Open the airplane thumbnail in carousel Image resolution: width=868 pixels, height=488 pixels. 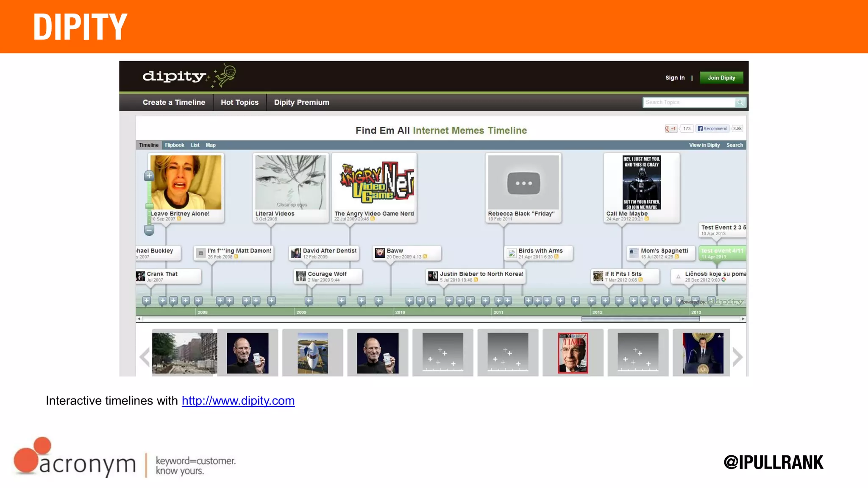(313, 353)
